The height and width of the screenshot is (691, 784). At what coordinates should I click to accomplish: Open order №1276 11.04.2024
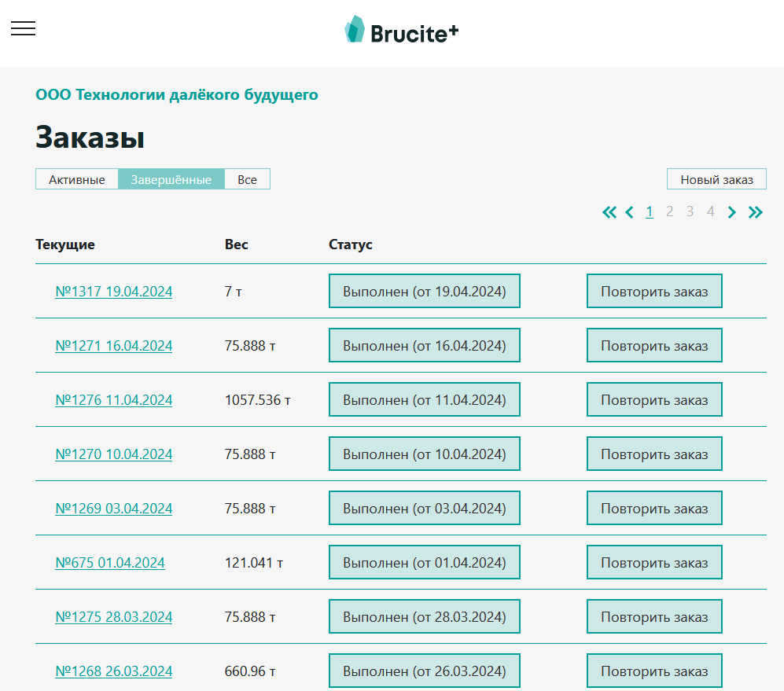click(x=113, y=400)
